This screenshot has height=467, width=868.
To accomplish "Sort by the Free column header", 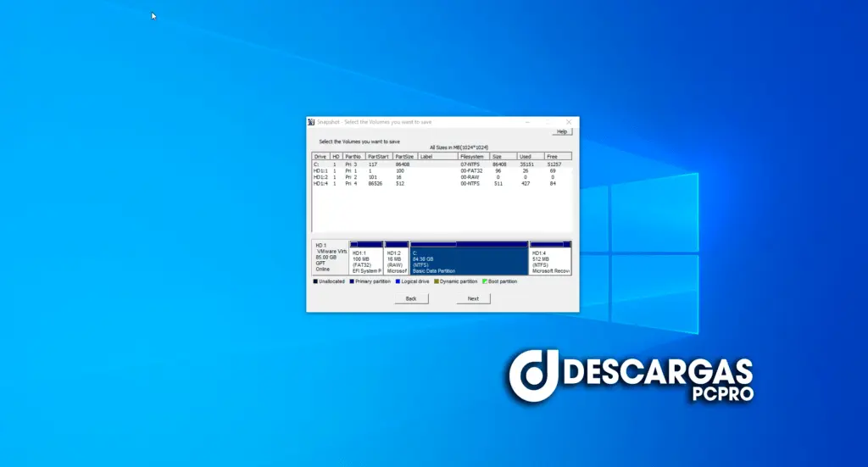I will click(558, 157).
